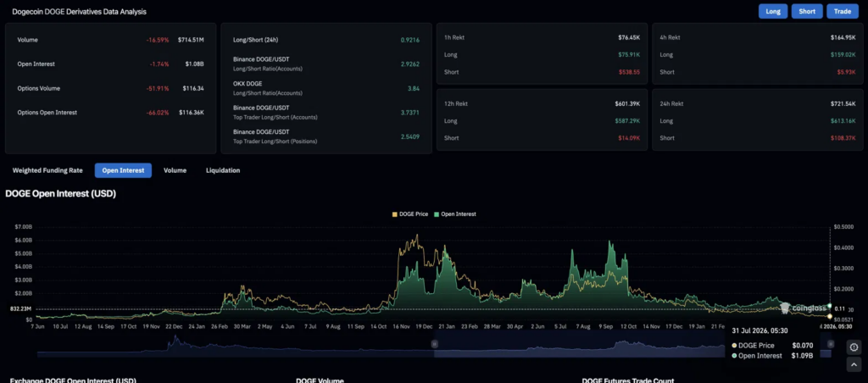Click the tooltip DOGE Price value $0.070
Image resolution: width=868 pixels, height=383 pixels.
coord(803,346)
